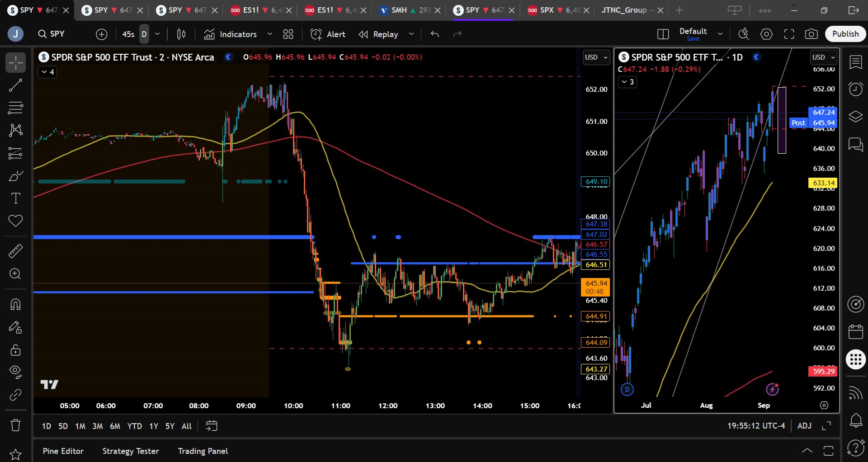Viewport: 868px width, 462px height.
Task: Activate the zoom in tool
Action: pyautogui.click(x=15, y=274)
